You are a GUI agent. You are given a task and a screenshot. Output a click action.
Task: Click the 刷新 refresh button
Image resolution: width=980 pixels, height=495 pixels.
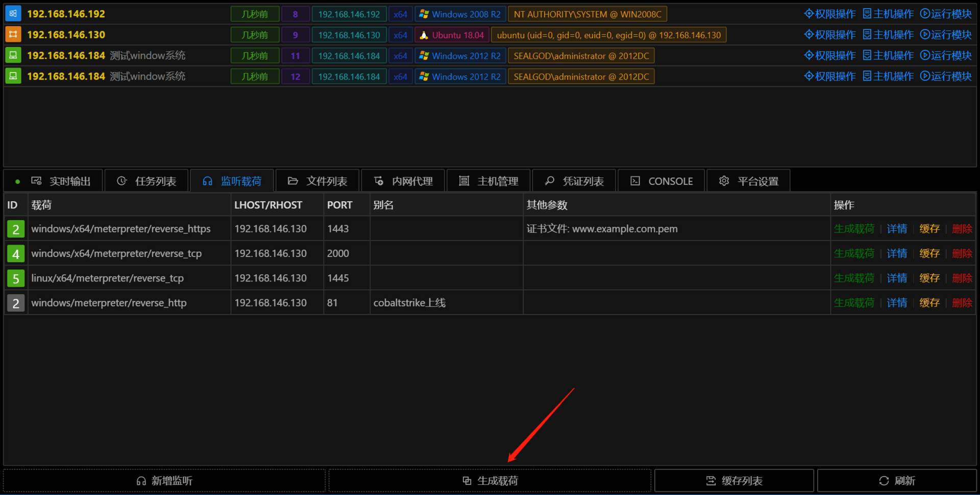(897, 481)
